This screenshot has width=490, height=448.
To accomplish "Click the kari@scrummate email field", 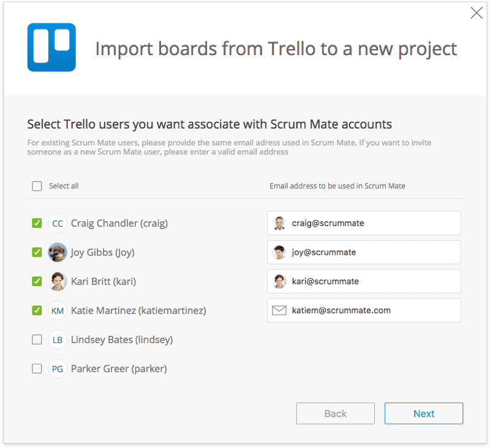I will click(374, 281).
